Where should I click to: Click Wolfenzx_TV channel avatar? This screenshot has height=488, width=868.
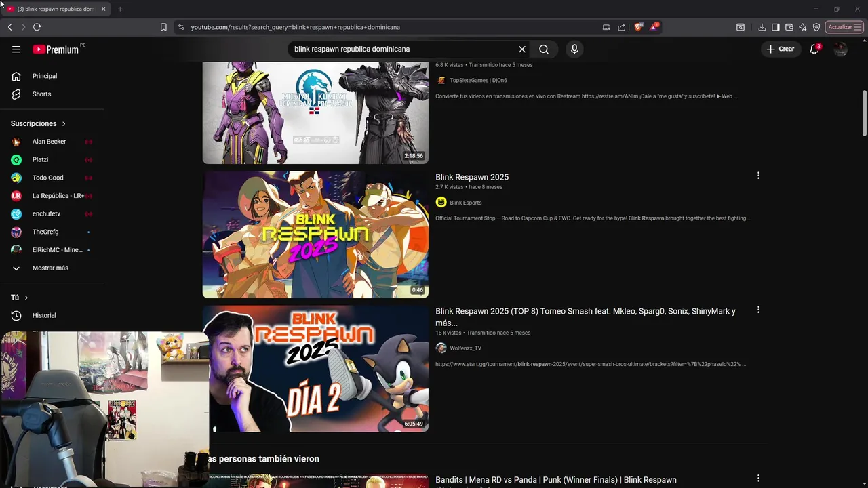pos(441,348)
